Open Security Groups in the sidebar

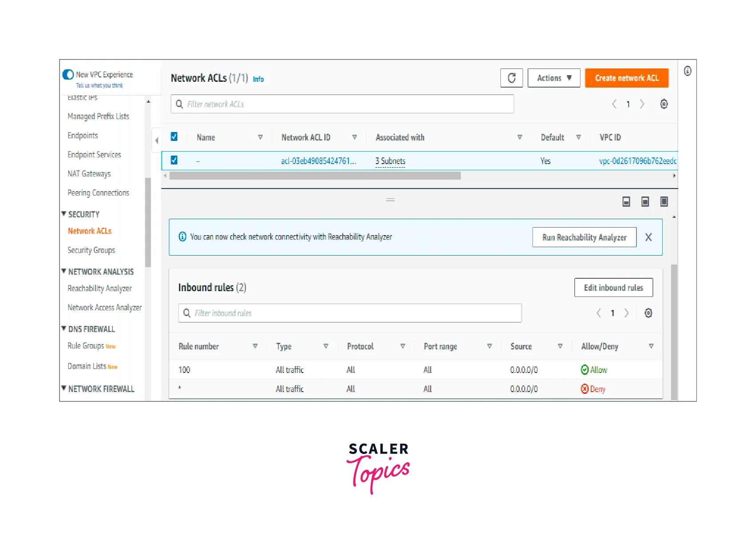click(x=91, y=250)
